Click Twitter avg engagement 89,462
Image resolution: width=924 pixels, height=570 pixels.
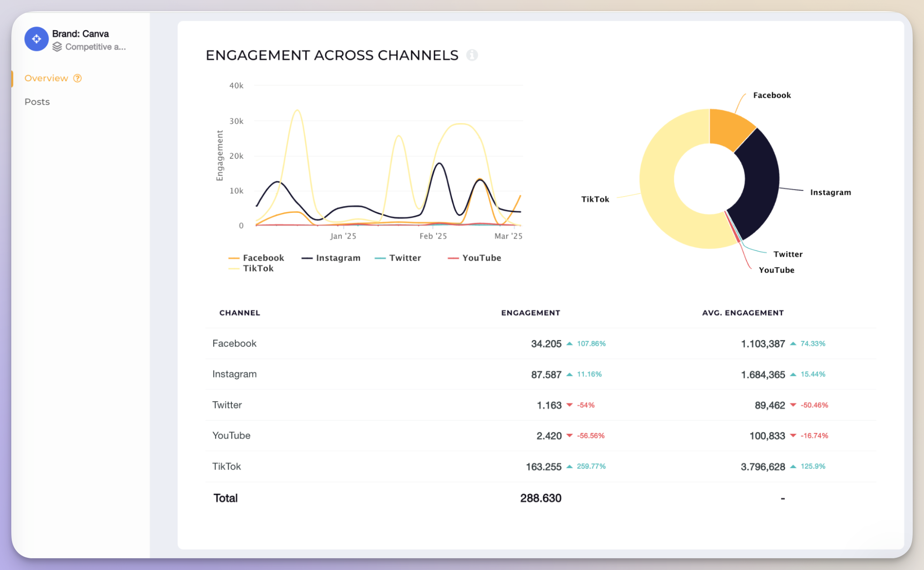(770, 405)
